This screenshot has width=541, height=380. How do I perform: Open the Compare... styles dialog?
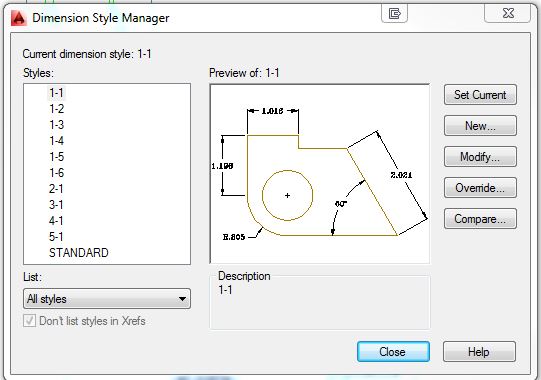click(480, 219)
